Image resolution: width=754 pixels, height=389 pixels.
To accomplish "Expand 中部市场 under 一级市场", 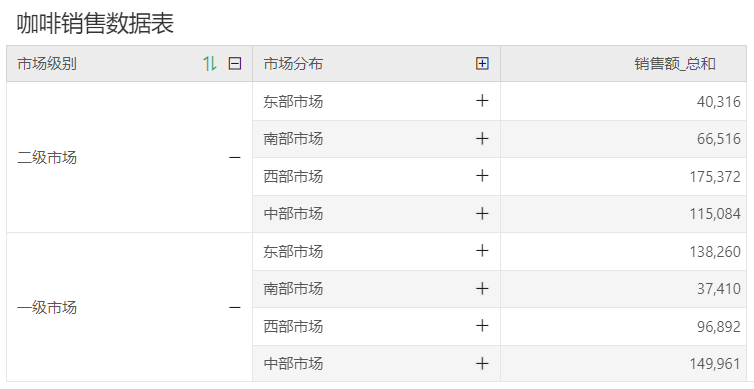I will (x=482, y=364).
